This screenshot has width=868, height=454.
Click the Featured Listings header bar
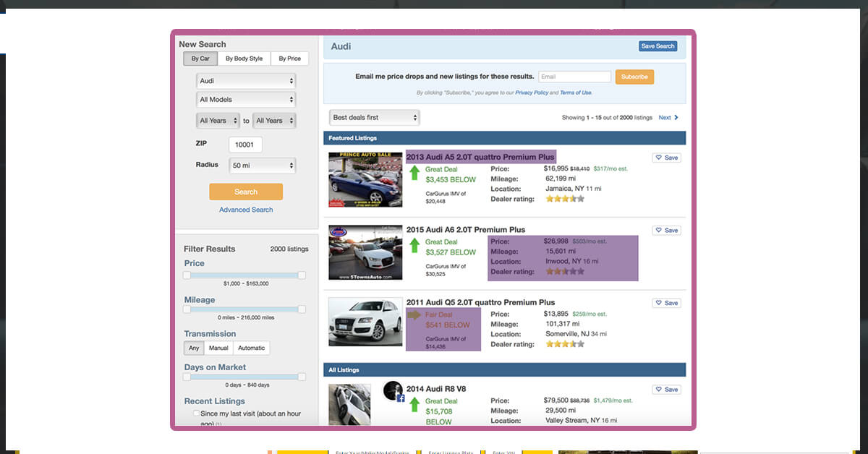pyautogui.click(x=505, y=138)
